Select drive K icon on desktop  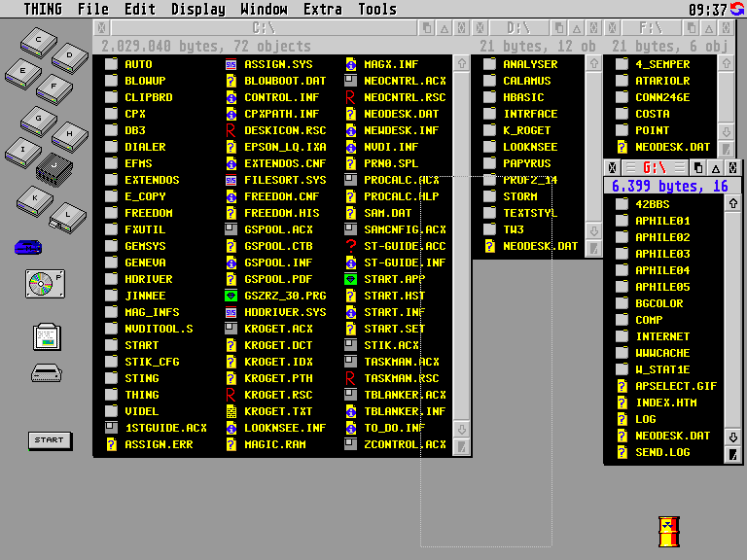click(35, 201)
